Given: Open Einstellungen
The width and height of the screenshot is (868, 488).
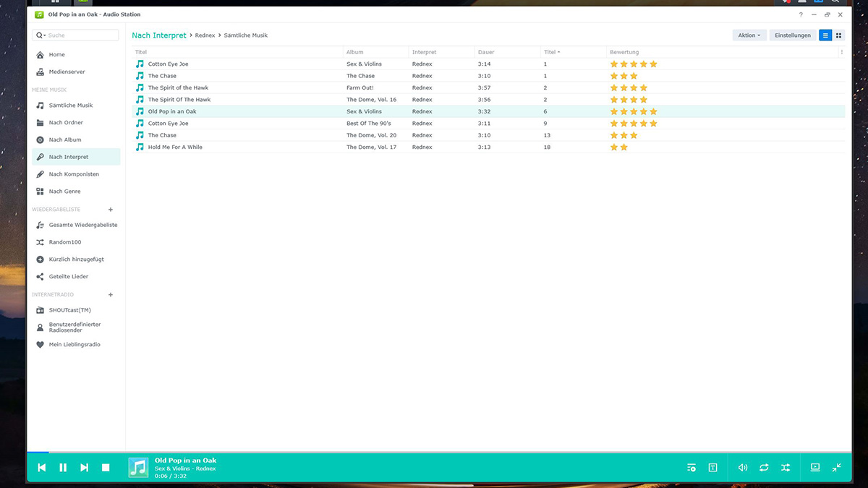Looking at the screenshot, I should coord(793,35).
